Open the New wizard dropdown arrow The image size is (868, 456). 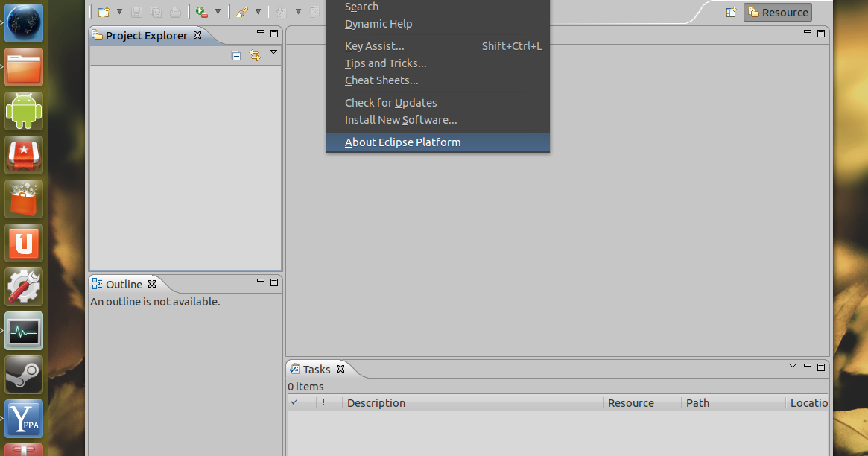click(x=118, y=11)
